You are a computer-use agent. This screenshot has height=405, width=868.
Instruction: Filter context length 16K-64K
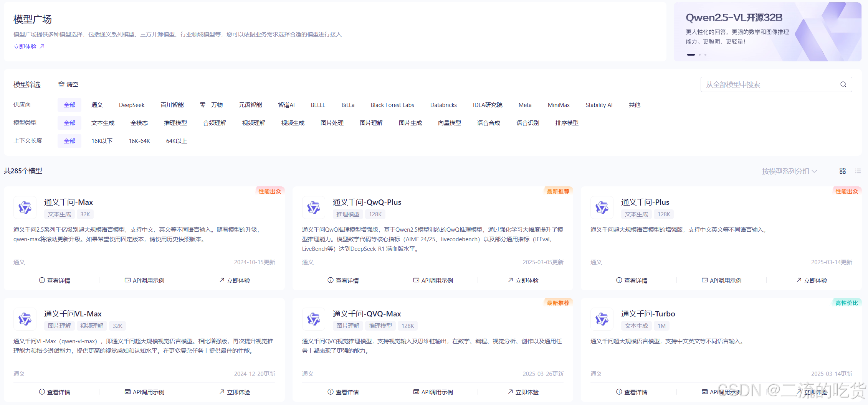click(x=139, y=141)
